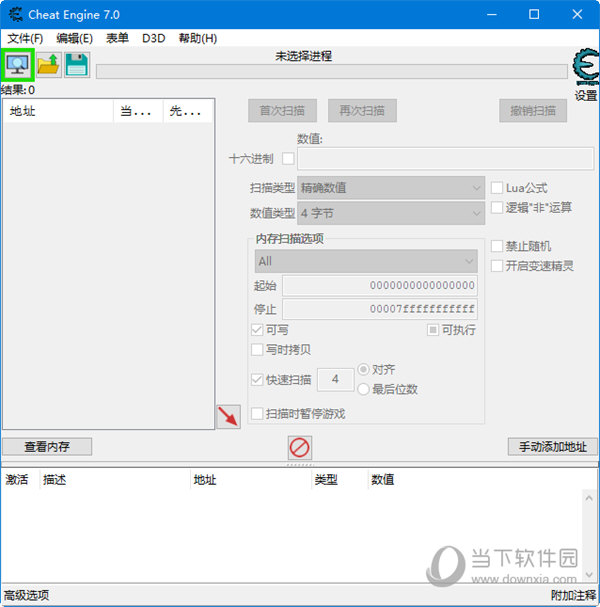Toggle the 写时拷贝 checkbox
600x607 pixels.
(257, 350)
